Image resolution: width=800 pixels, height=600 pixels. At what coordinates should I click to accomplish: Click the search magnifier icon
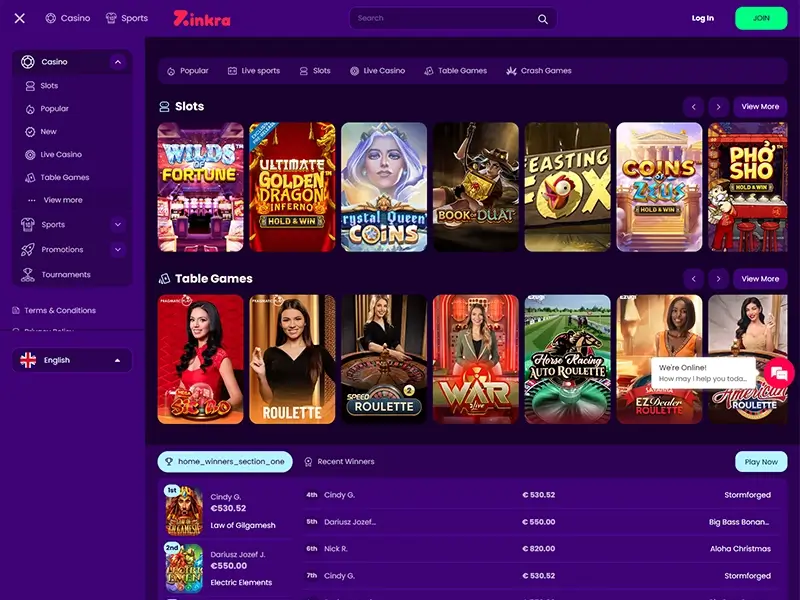click(543, 19)
